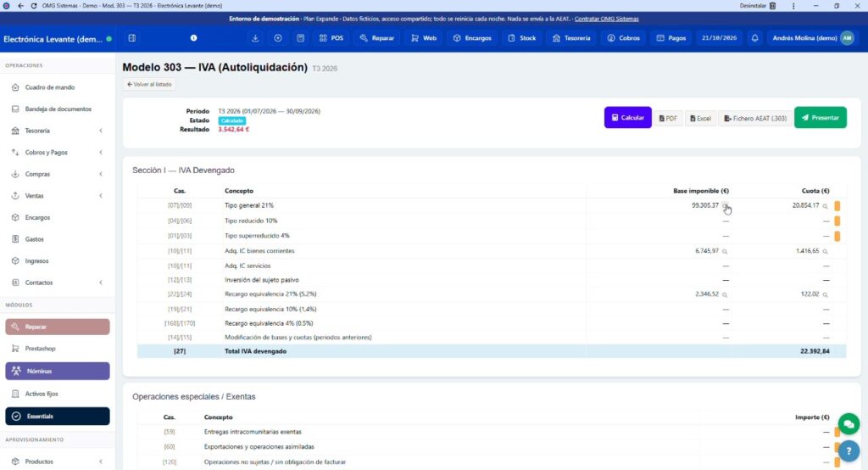This screenshot has height=470, width=868.
Task: Click the green Presentar button
Action: 821,117
